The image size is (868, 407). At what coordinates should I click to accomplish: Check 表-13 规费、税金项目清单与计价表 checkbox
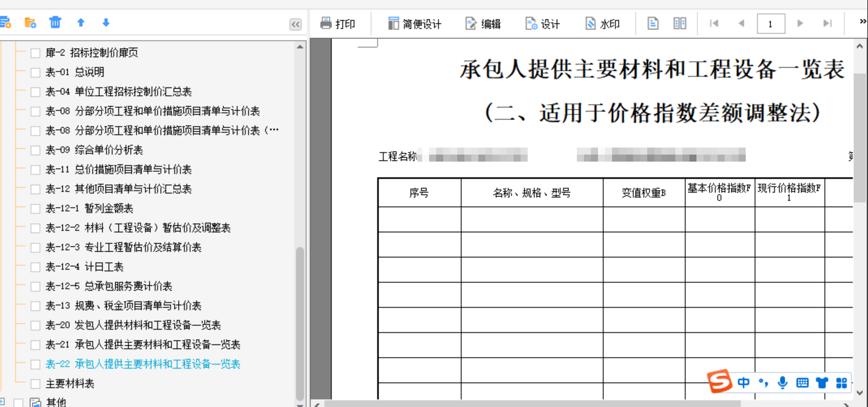tap(35, 306)
